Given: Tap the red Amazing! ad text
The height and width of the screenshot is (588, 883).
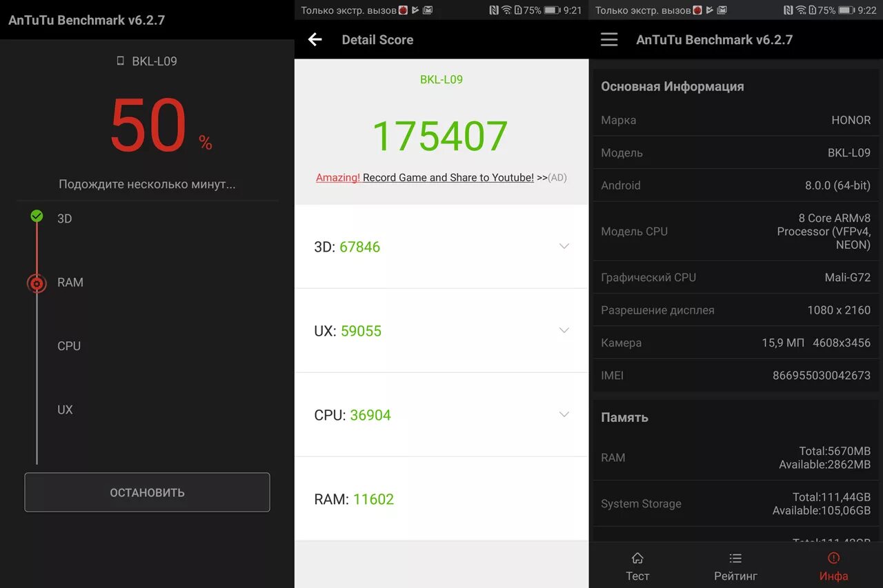Looking at the screenshot, I should point(338,178).
